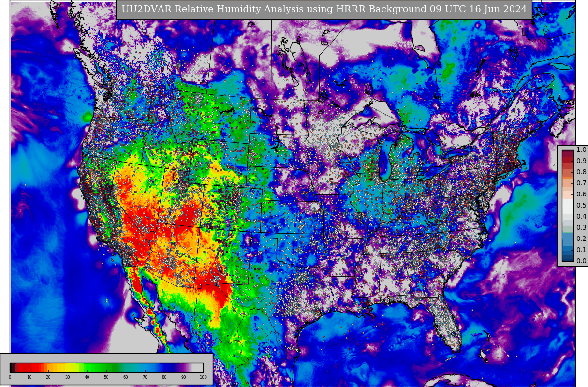Click the UU2DVAR Relative Humidity Analysis title
The height and width of the screenshot is (387, 588).
(x=324, y=9)
